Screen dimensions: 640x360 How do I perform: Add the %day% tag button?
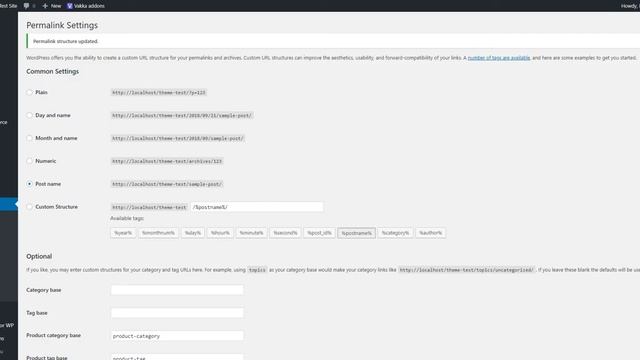tap(193, 233)
